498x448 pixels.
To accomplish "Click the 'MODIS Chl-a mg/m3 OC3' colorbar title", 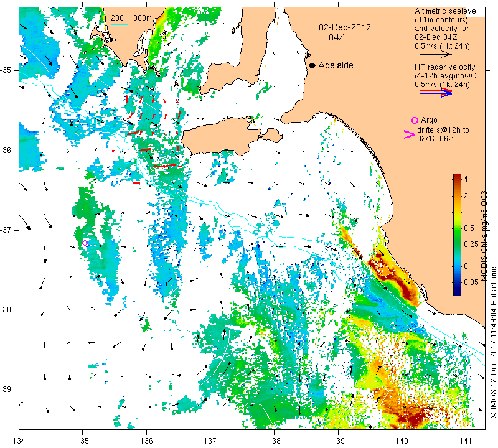I will coord(484,236).
